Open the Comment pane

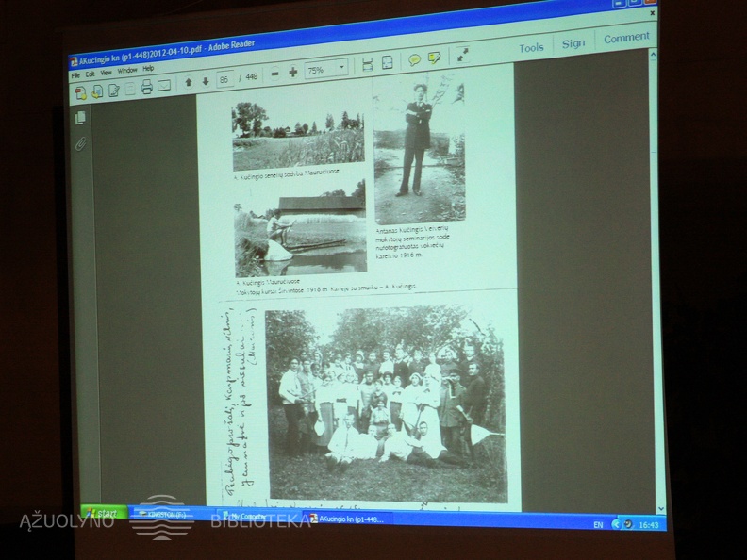click(x=626, y=39)
